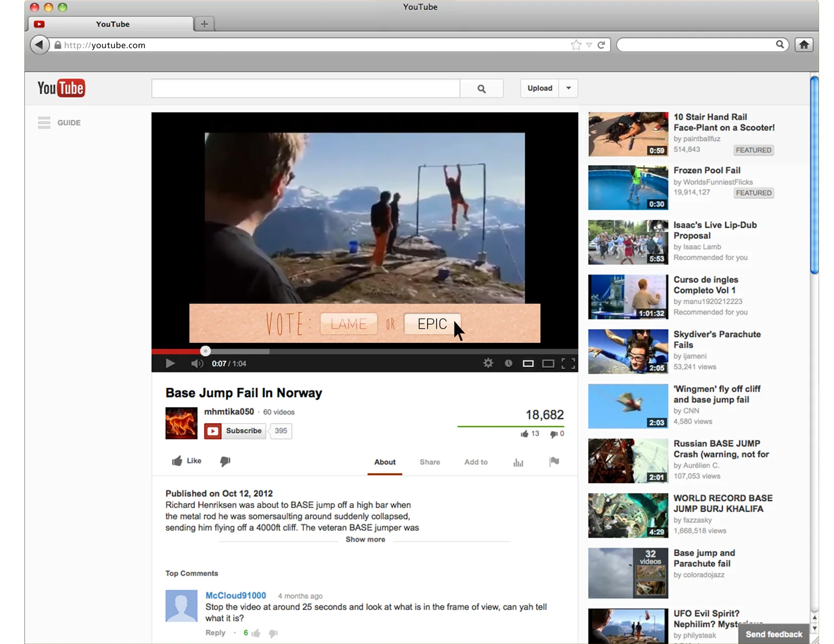Click the Send feedback button
This screenshot has height=644, width=834.
click(x=774, y=634)
